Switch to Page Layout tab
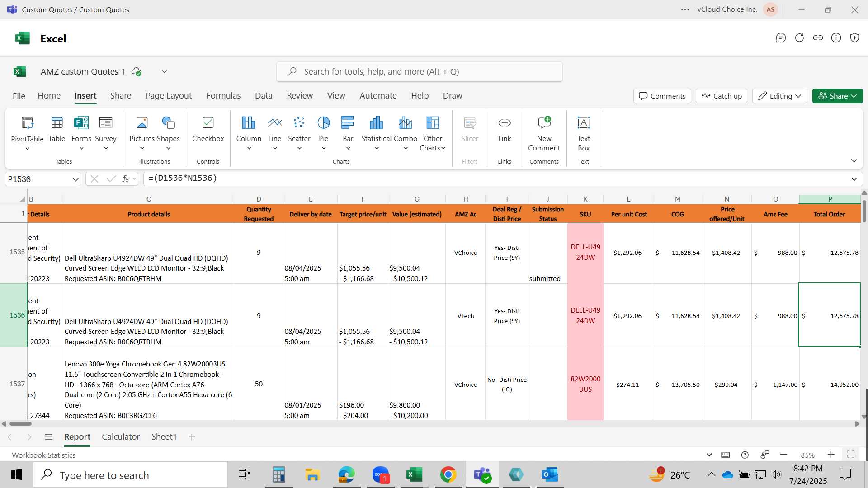The width and height of the screenshot is (868, 488). [x=169, y=96]
